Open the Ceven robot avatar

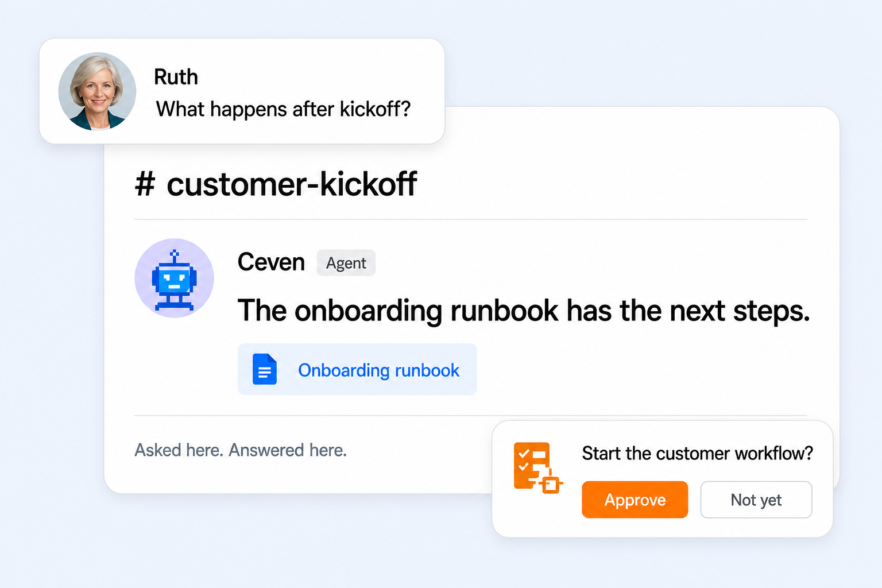174,278
